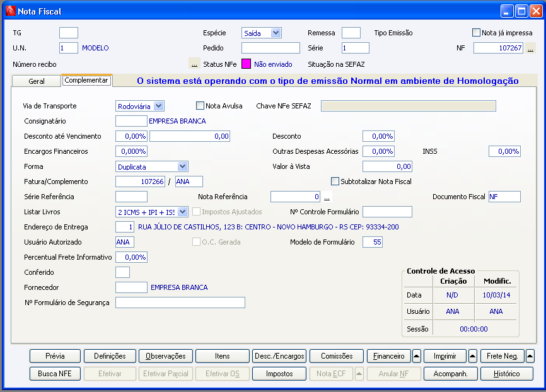Click the Valor à Vista field

click(x=388, y=166)
